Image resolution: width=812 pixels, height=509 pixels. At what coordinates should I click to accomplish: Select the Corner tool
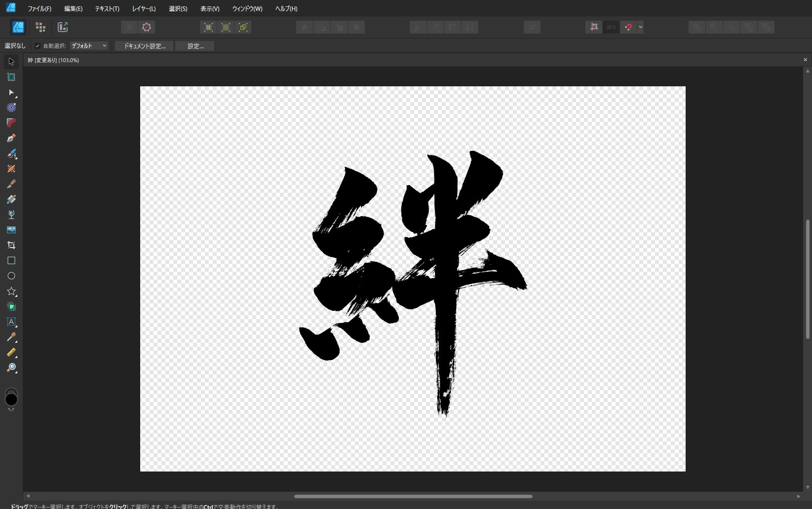[x=11, y=123]
